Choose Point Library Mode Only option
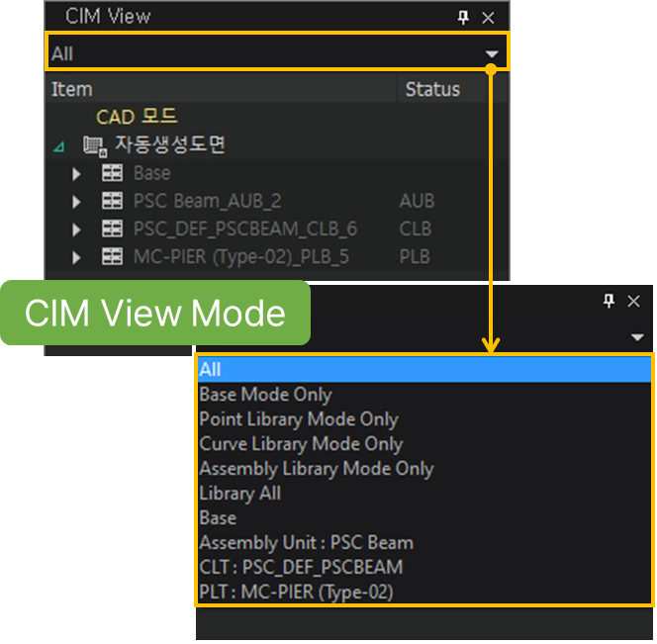 tap(424, 419)
